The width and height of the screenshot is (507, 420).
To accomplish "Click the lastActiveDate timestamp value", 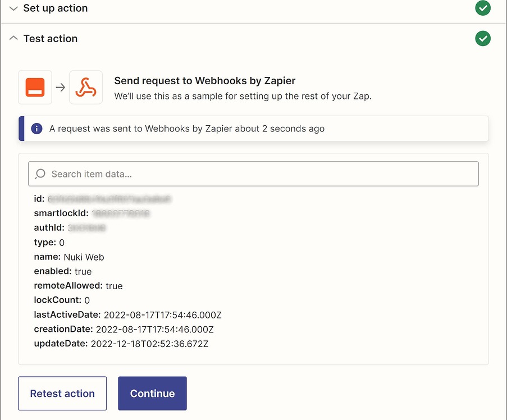I will point(163,314).
